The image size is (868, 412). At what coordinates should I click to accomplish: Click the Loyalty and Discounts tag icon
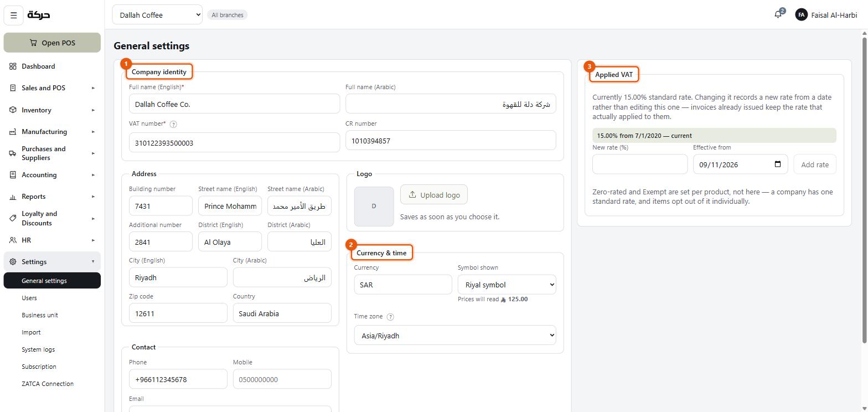coord(13,218)
